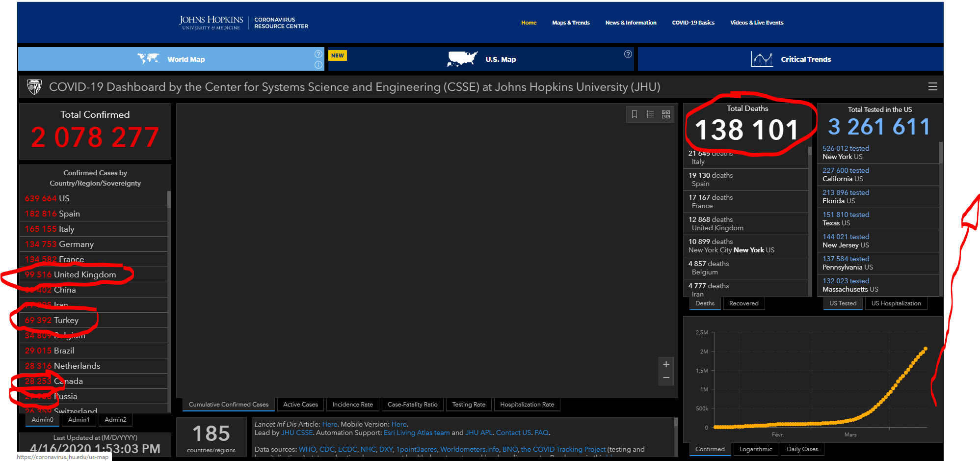
Task: Switch to the U.S. Map tab
Action: click(481, 59)
